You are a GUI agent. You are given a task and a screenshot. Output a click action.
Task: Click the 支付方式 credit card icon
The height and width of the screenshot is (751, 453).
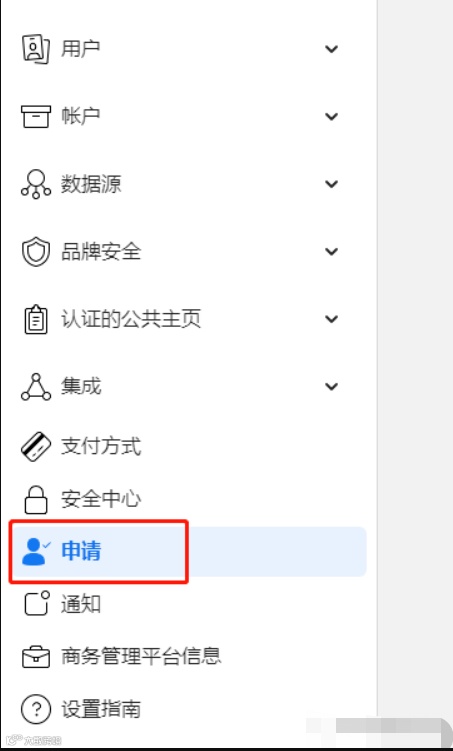pyautogui.click(x=35, y=447)
